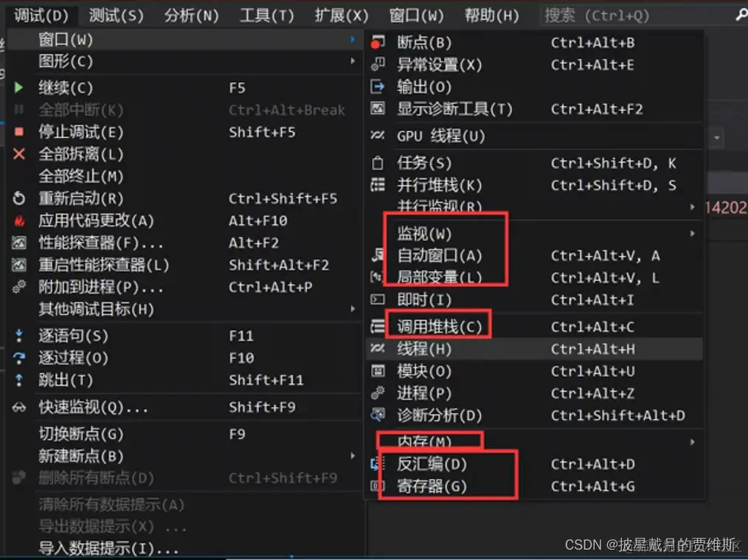This screenshot has height=560, width=748.
Task: Click the GPU Threads icon
Action: tap(378, 136)
